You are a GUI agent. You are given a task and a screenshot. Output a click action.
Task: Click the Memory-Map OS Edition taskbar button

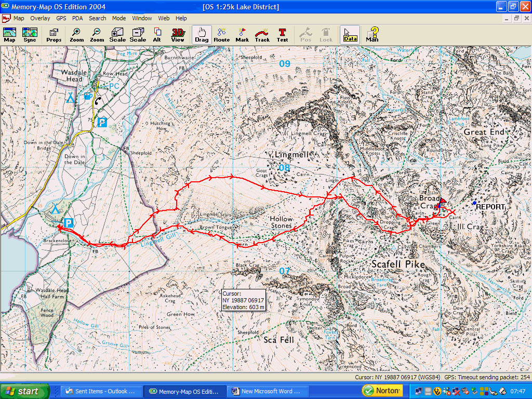(184, 391)
